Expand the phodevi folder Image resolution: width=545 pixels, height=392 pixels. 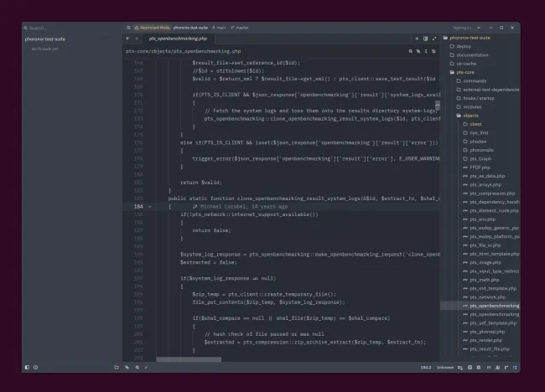[x=475, y=142]
